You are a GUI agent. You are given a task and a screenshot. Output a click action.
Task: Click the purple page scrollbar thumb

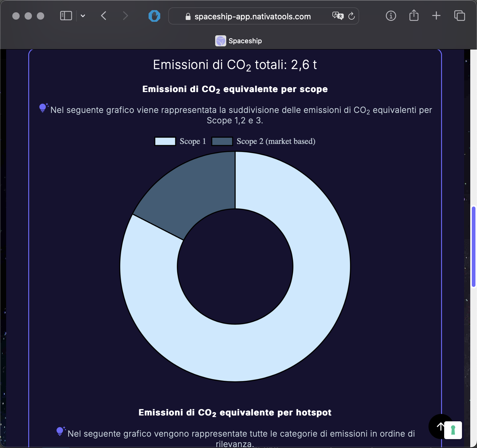pyautogui.click(x=474, y=247)
